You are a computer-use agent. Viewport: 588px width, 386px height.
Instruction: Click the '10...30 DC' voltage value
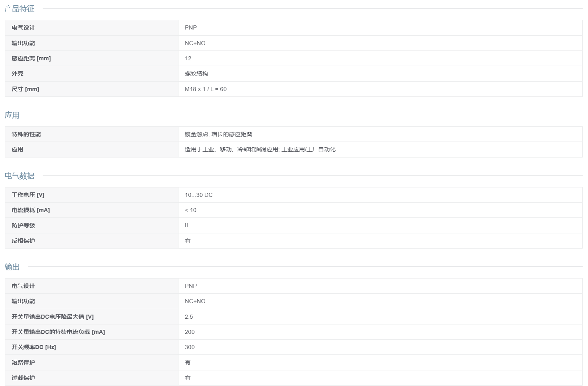pos(199,195)
